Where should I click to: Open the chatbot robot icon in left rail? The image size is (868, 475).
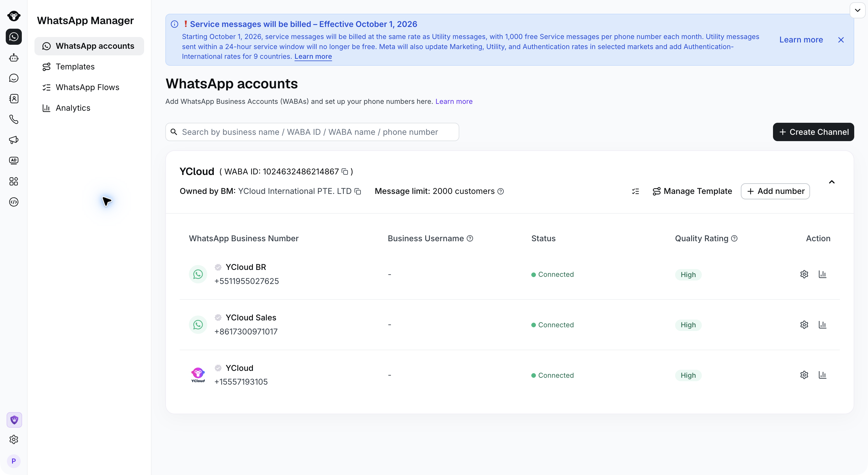click(x=14, y=58)
